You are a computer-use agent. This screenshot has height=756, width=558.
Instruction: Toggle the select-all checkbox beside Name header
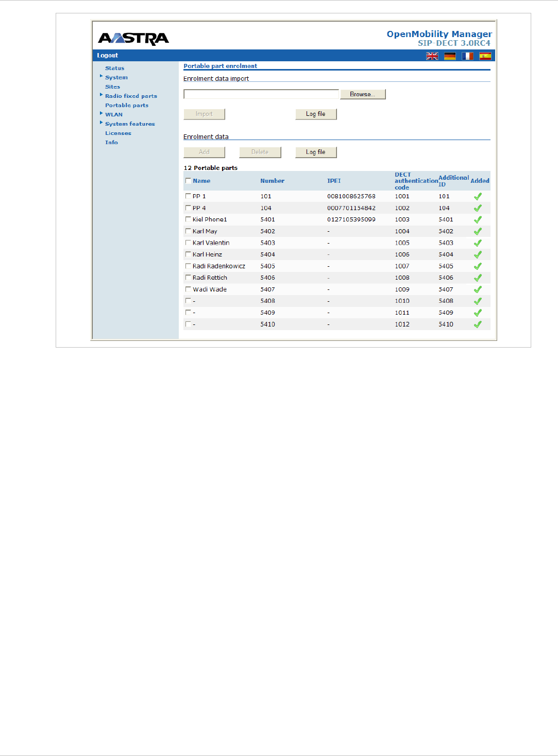coord(188,180)
